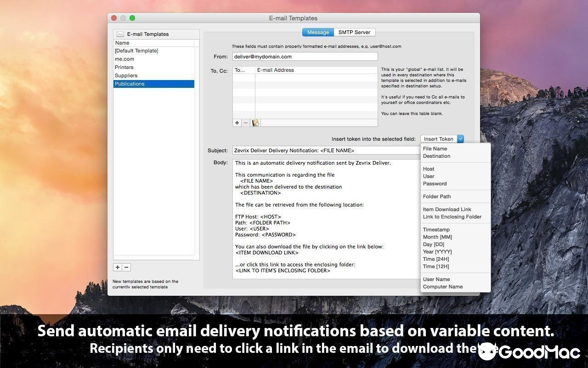Switch to the SMTP Server tab
Screen dimensions: 588x368
click(x=354, y=32)
